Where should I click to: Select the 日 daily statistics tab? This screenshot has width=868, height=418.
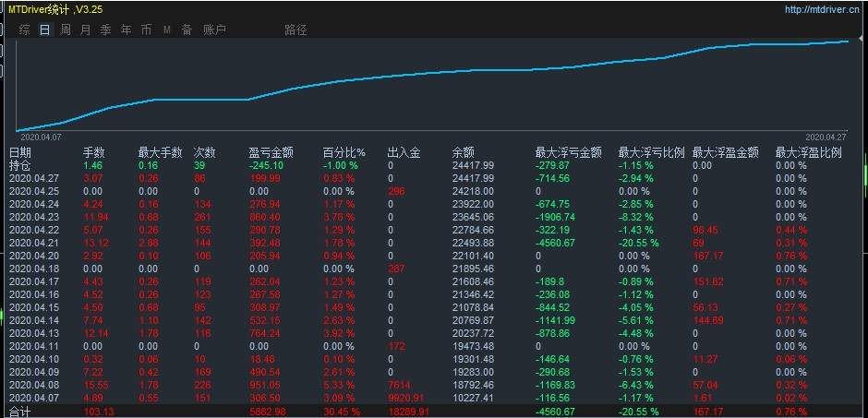click(x=45, y=30)
